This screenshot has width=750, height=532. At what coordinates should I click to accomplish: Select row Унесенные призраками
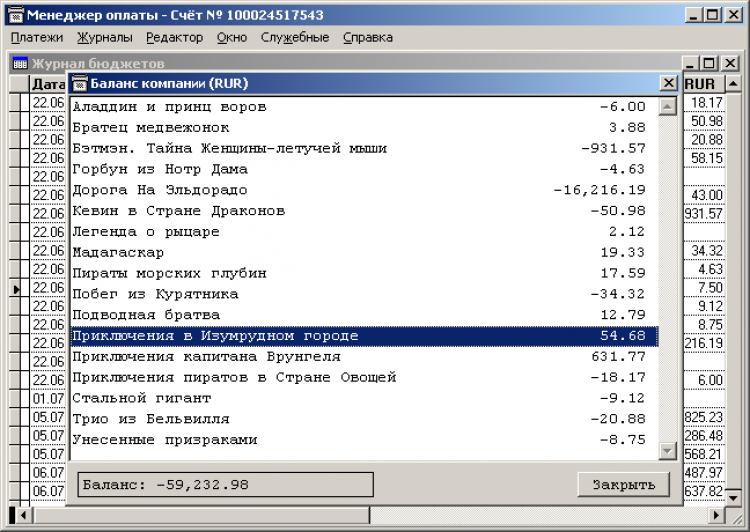(x=364, y=440)
